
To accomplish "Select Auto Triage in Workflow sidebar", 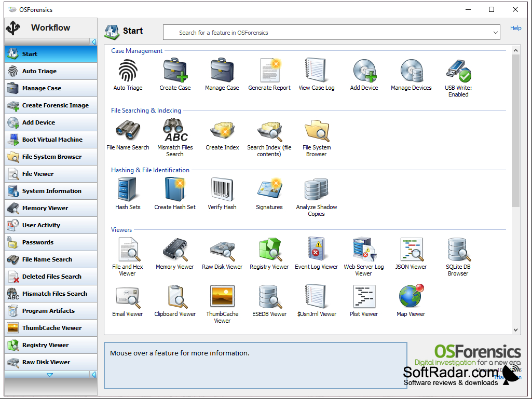I will click(x=51, y=71).
